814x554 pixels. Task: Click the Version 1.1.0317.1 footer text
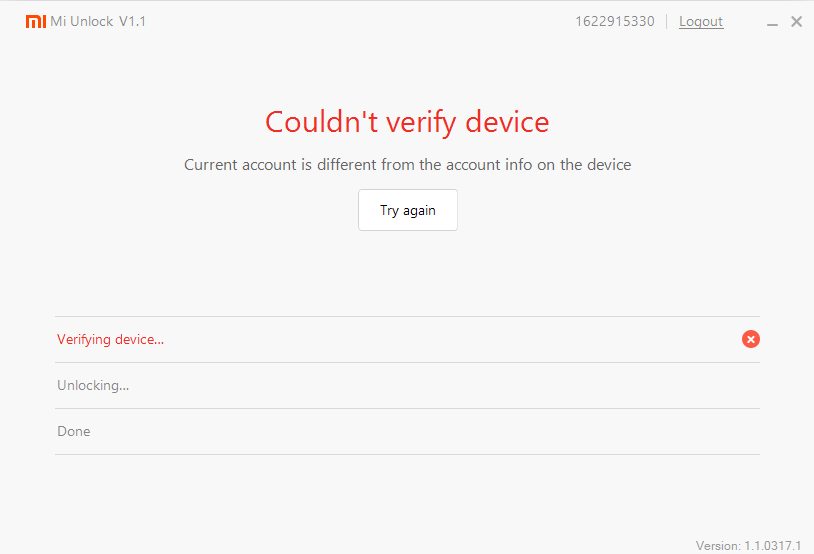tap(749, 545)
